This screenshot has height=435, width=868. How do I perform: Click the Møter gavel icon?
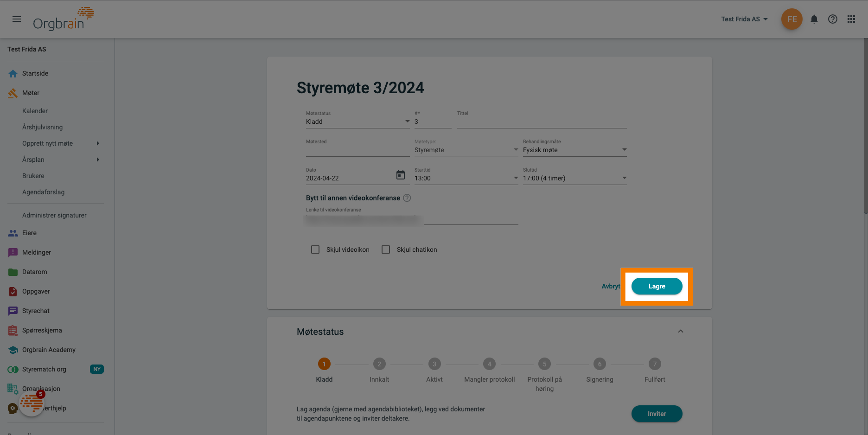[x=13, y=93]
